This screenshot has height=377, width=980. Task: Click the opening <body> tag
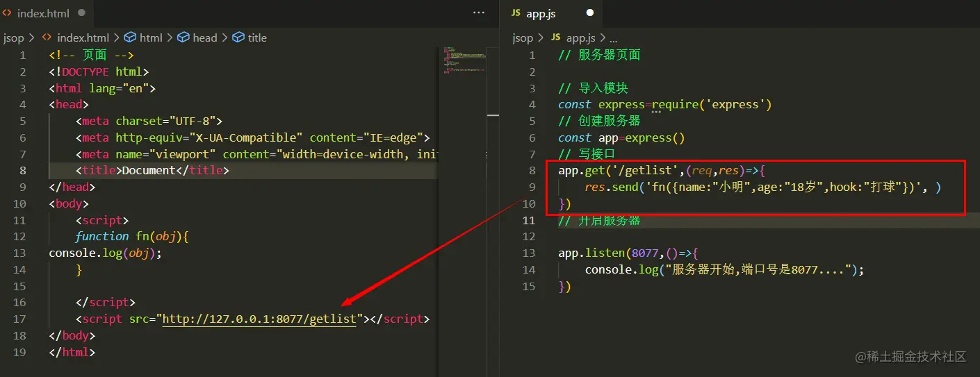pos(69,203)
